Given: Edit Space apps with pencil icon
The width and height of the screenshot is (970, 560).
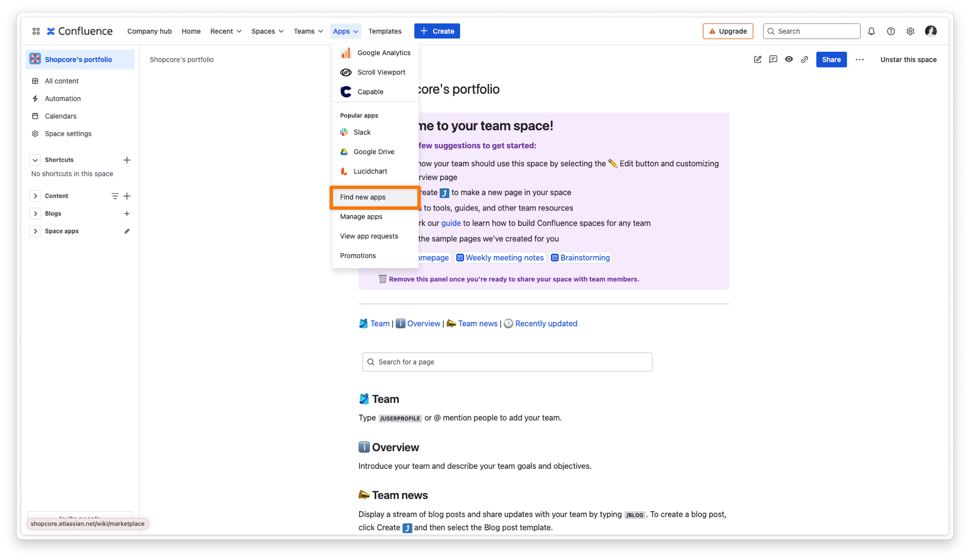Looking at the screenshot, I should [127, 231].
